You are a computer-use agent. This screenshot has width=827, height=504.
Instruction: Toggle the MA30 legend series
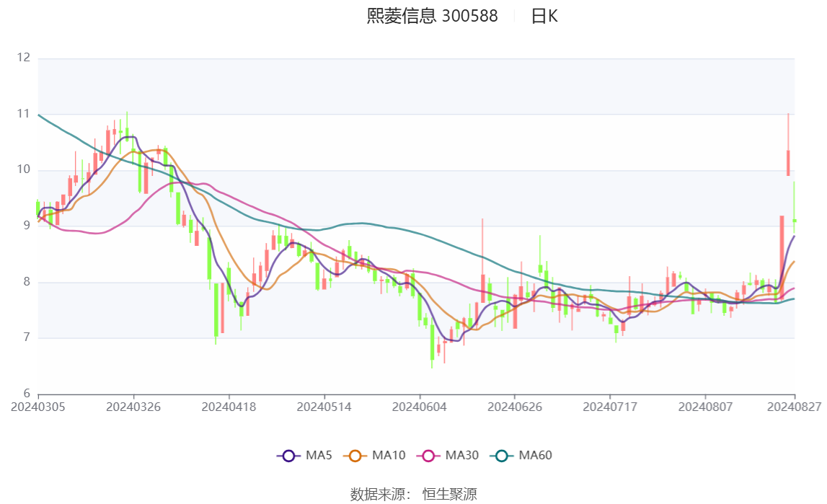(448, 456)
